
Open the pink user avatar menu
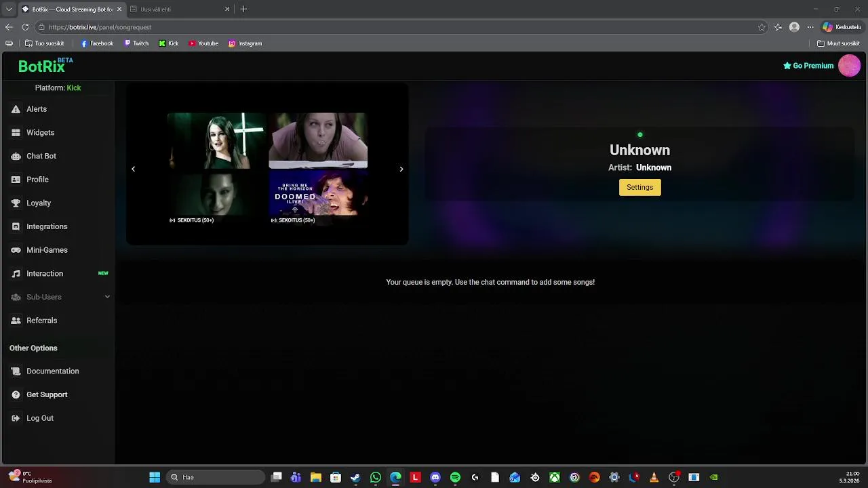(x=849, y=66)
